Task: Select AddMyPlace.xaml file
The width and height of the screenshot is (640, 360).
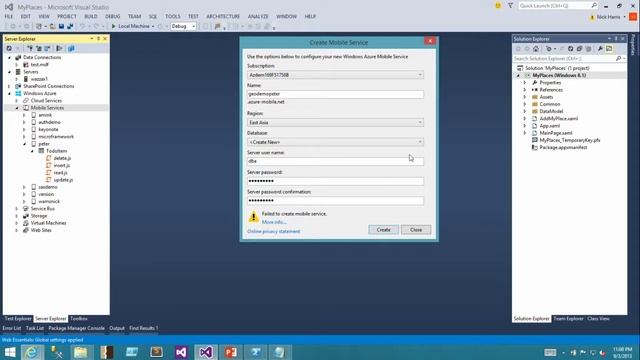Action: (559, 118)
